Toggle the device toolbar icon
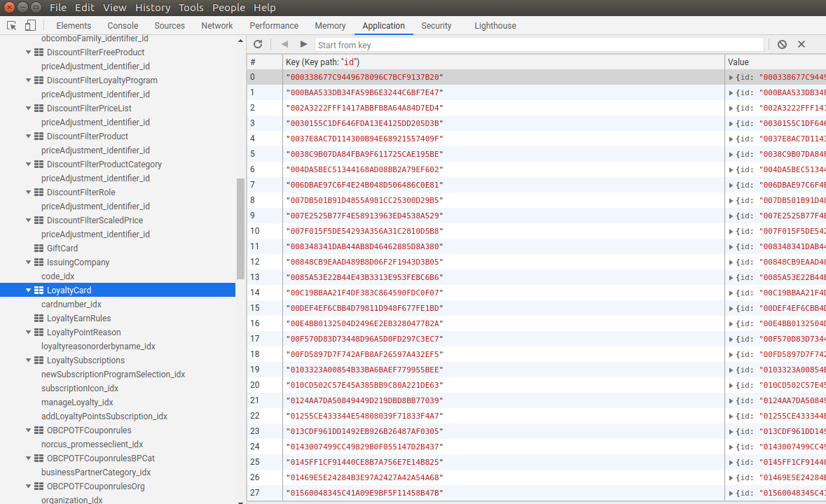 [30, 26]
